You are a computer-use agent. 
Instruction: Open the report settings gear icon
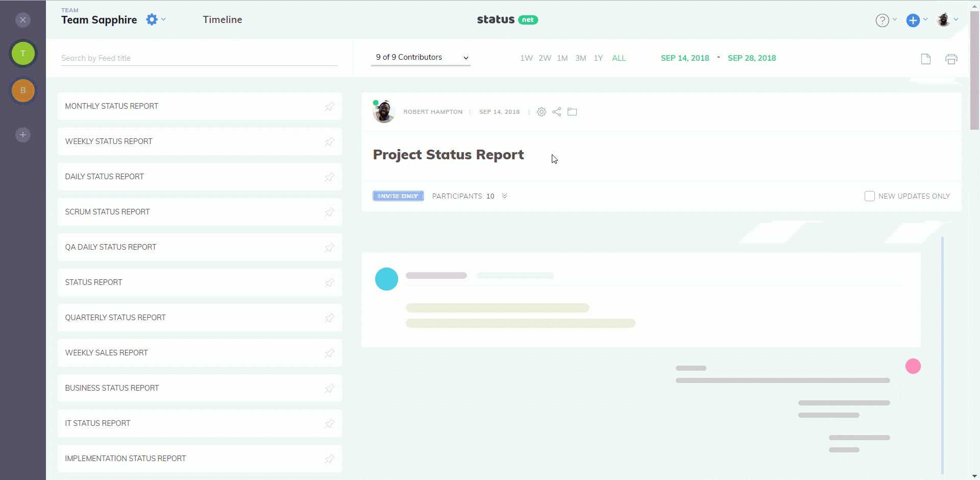click(x=541, y=112)
